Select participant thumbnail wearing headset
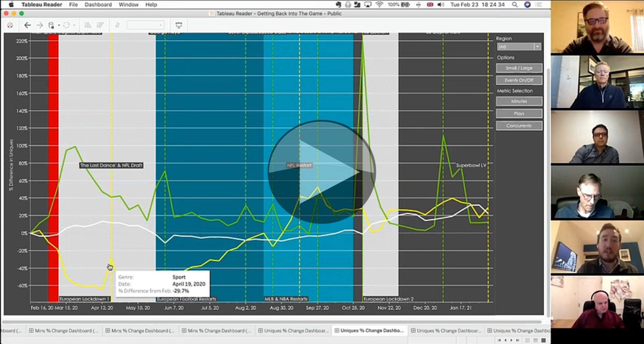 (x=597, y=302)
